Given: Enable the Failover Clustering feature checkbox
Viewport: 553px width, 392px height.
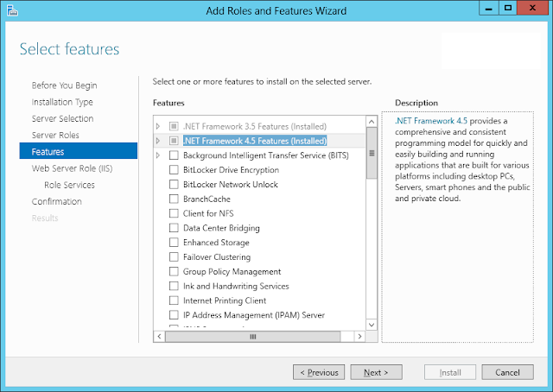Looking at the screenshot, I should click(174, 257).
